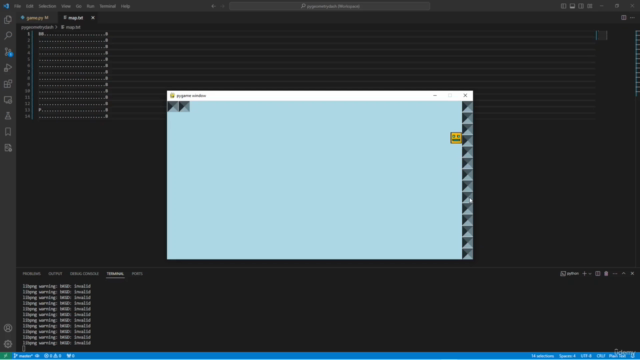Open the Explorer view in activity bar
This screenshot has width=640, height=360.
click(8, 20)
